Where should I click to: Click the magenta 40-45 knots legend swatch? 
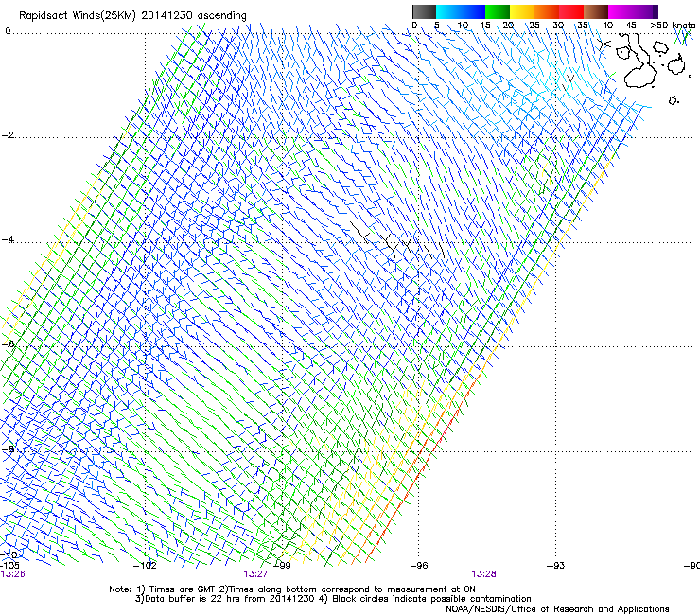(x=621, y=11)
